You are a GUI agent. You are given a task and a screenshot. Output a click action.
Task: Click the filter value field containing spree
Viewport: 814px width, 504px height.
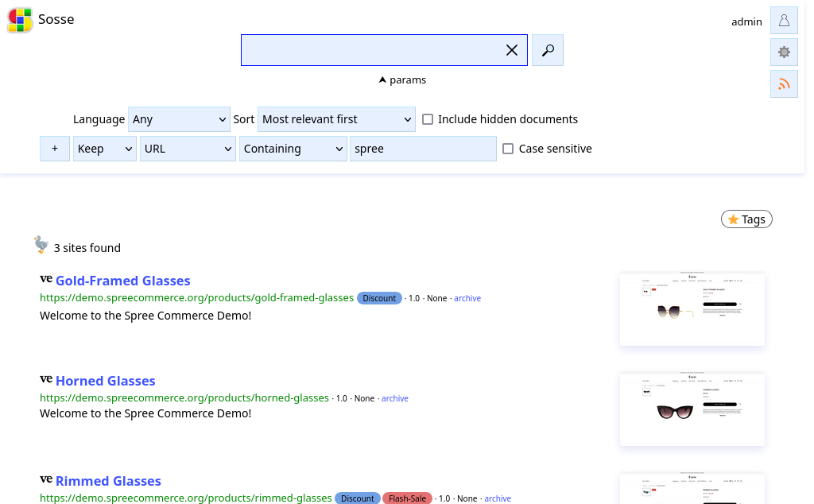click(x=423, y=149)
